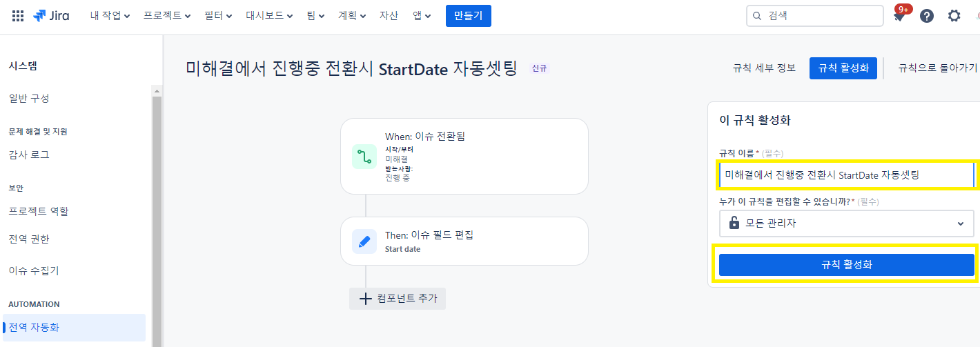This screenshot has height=347, width=980.
Task: Expand the 대시보드 menu
Action: [270, 16]
